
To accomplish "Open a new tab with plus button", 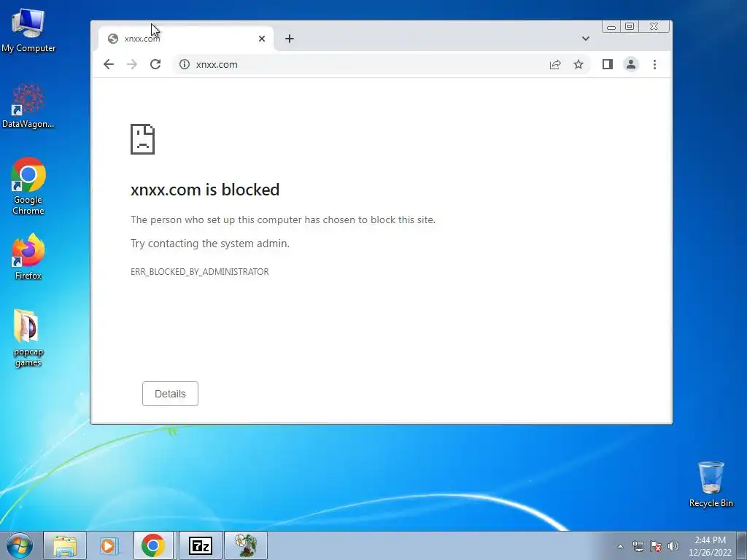I will 290,39.
